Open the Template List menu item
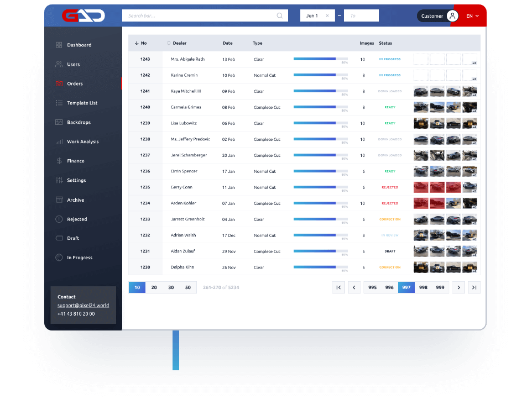The height and width of the screenshot is (420, 532). pyautogui.click(x=82, y=103)
